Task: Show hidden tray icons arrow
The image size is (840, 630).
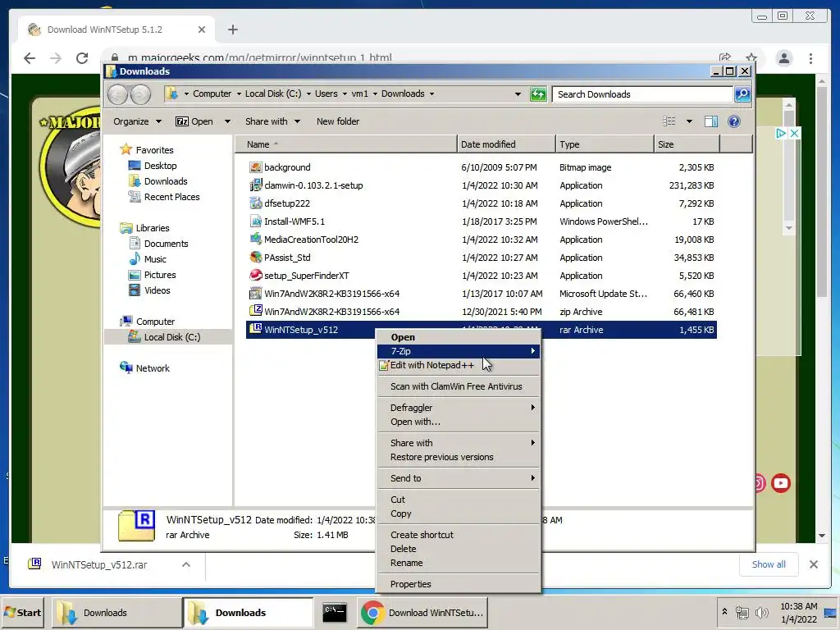Action: coord(724,612)
